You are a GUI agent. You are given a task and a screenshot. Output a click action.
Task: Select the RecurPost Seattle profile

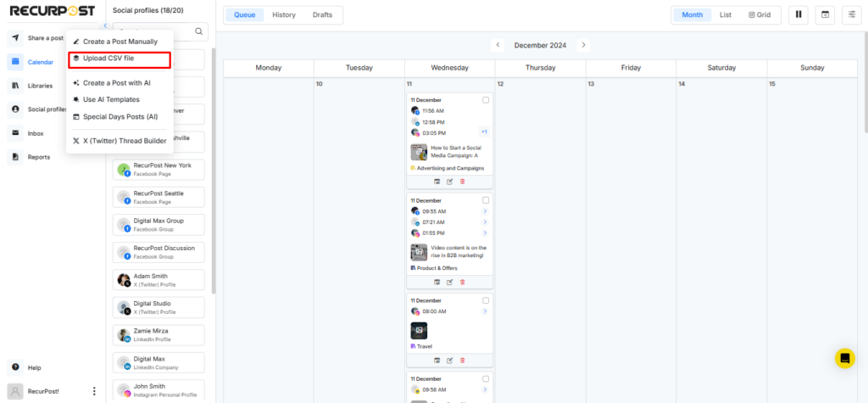click(159, 198)
